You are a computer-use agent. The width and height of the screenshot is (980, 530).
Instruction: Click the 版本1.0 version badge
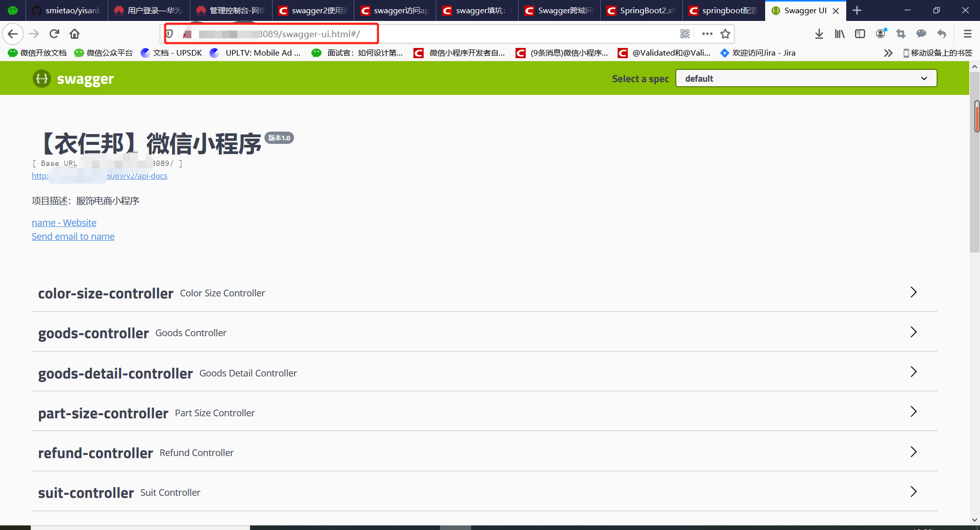279,138
